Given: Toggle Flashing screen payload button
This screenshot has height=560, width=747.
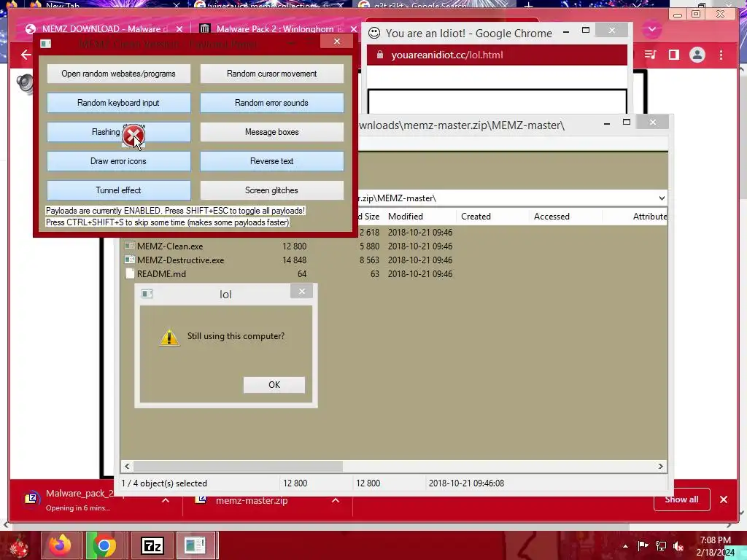Looking at the screenshot, I should click(118, 132).
